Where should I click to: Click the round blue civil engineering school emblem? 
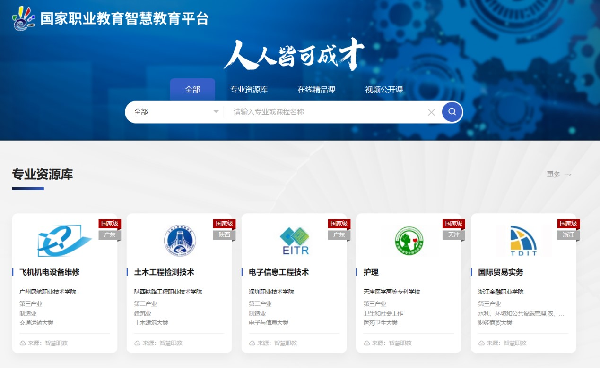(180, 241)
